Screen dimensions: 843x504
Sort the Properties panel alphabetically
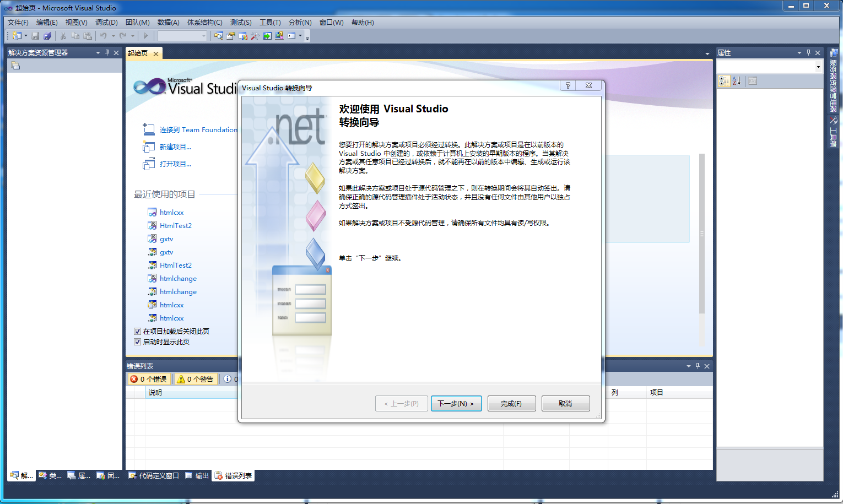pyautogui.click(x=737, y=81)
